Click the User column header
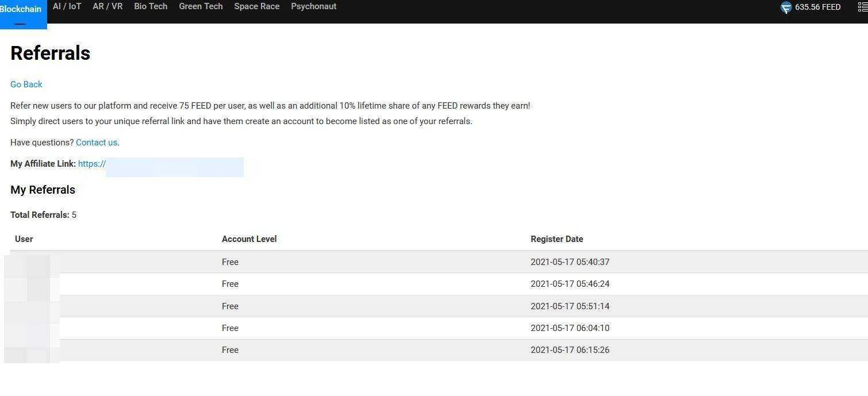This screenshot has height=396, width=868. pyautogui.click(x=24, y=239)
